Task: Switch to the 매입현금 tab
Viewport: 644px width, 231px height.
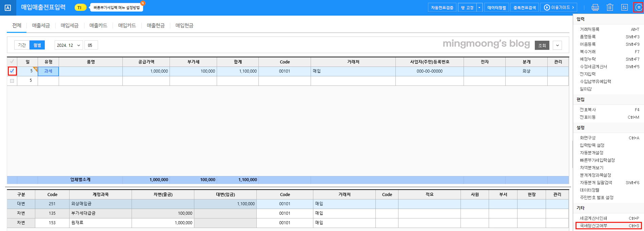Action: tap(184, 25)
